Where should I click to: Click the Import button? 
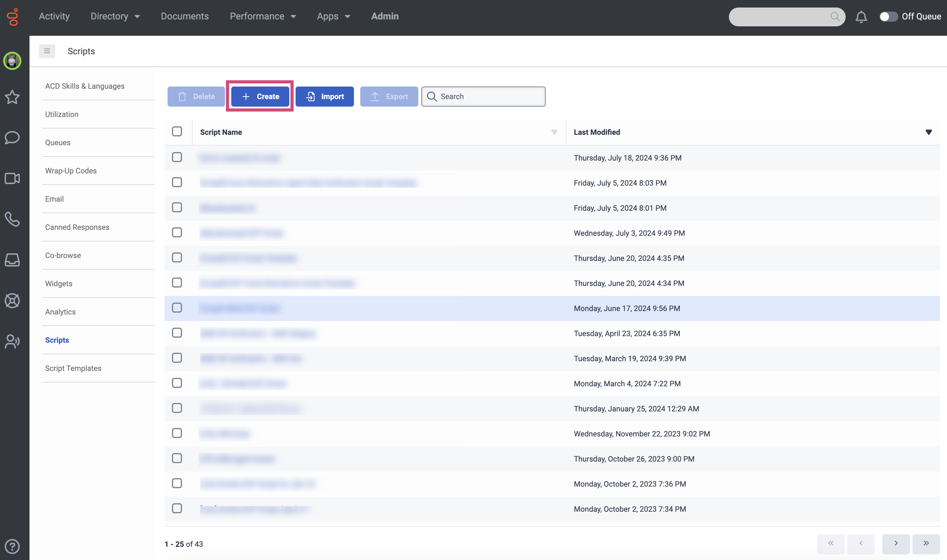pyautogui.click(x=325, y=97)
